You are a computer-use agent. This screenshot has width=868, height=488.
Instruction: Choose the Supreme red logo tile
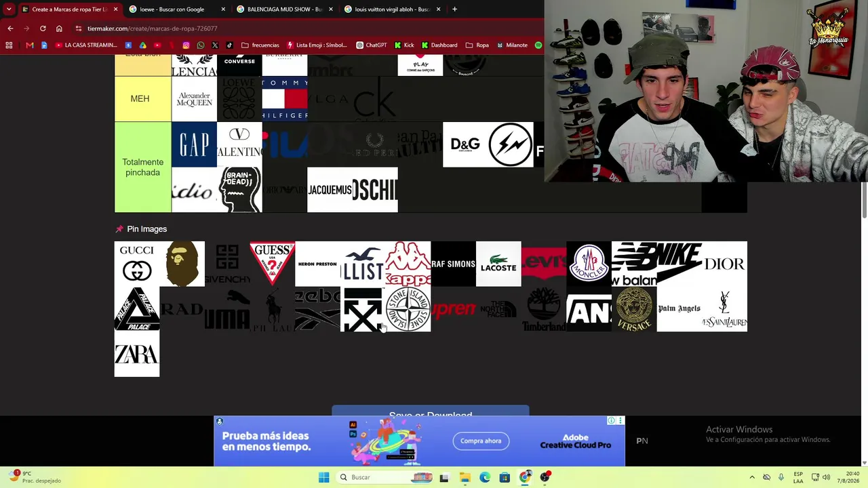[x=453, y=309]
